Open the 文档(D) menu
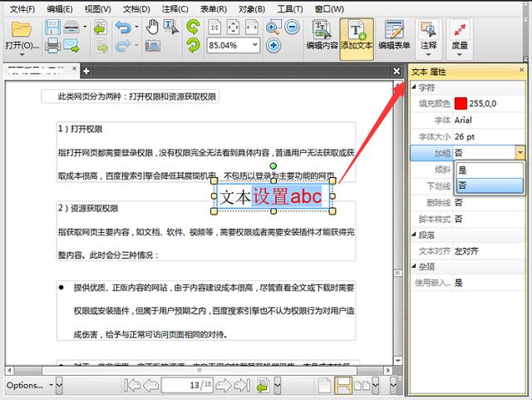The height and width of the screenshot is (400, 532). coord(136,9)
